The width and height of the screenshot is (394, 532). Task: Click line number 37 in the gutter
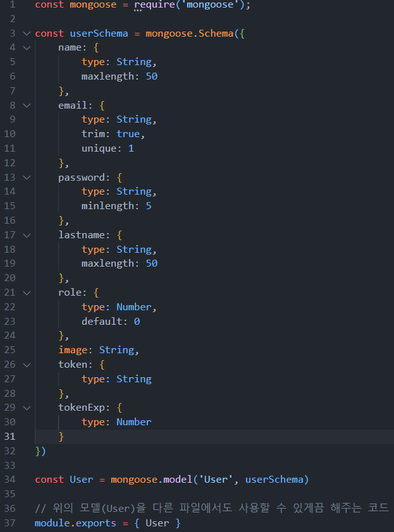(10, 523)
